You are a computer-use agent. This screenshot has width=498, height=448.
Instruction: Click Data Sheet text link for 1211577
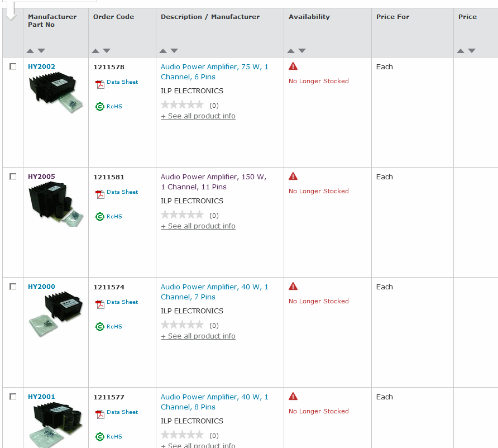point(122,412)
